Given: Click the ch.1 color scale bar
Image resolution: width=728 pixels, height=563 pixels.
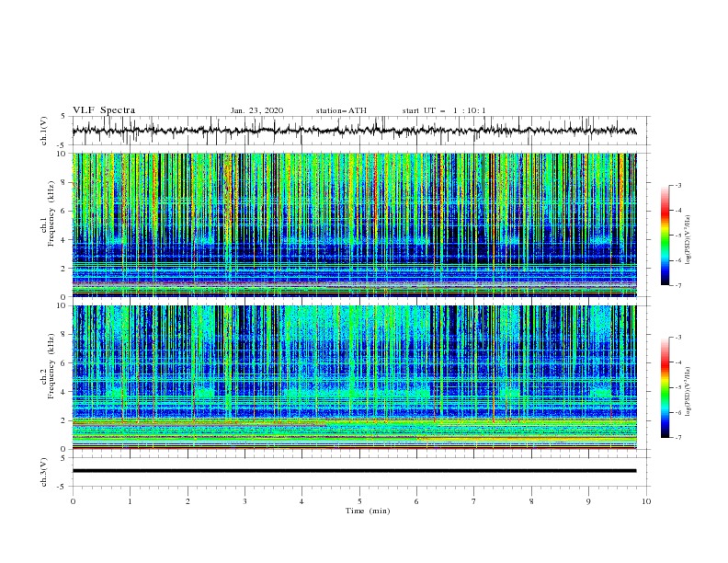Looking at the screenshot, I should pyautogui.click(x=665, y=236).
